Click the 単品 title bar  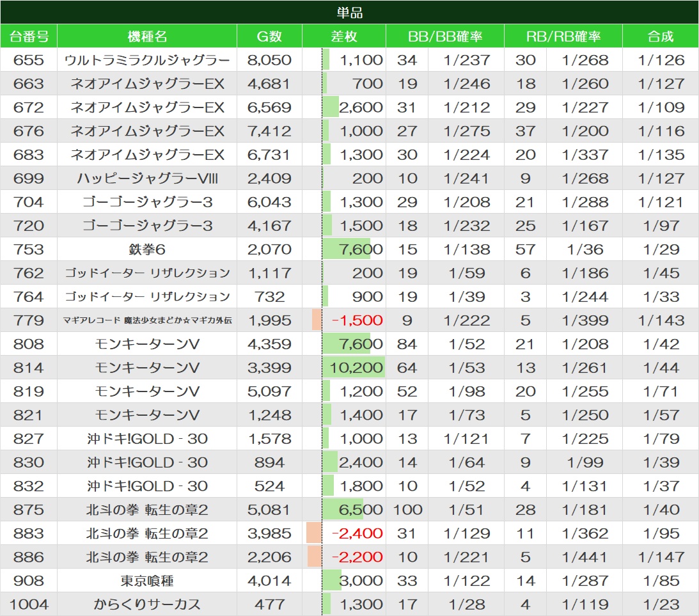(349, 12)
